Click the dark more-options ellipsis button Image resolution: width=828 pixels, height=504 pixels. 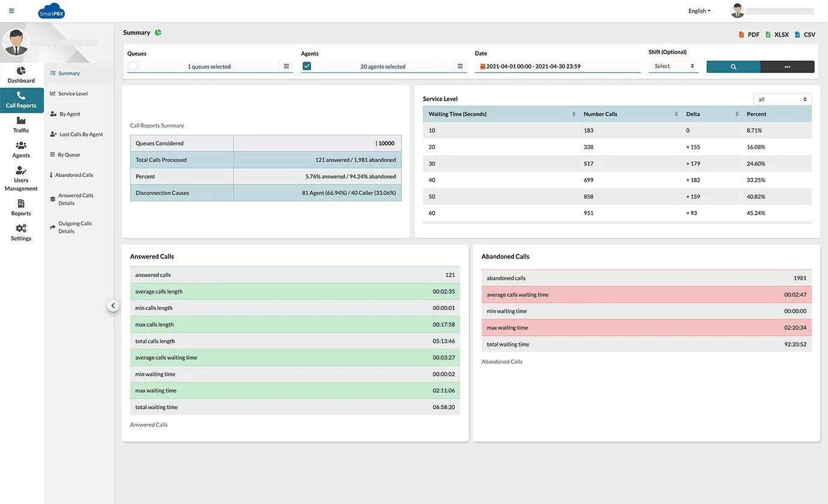click(x=787, y=67)
